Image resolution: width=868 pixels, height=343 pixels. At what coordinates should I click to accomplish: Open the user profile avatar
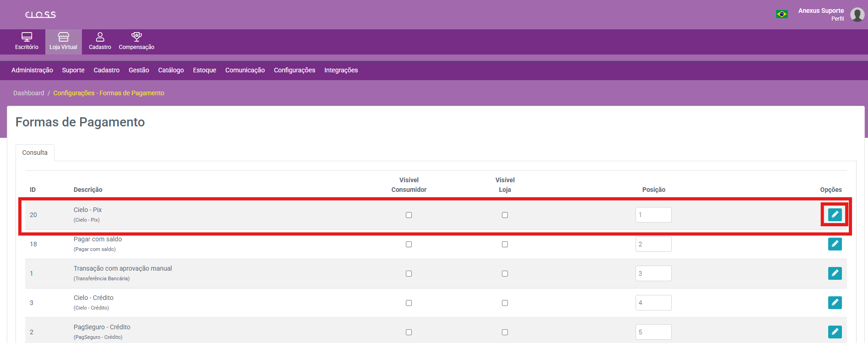[857, 15]
